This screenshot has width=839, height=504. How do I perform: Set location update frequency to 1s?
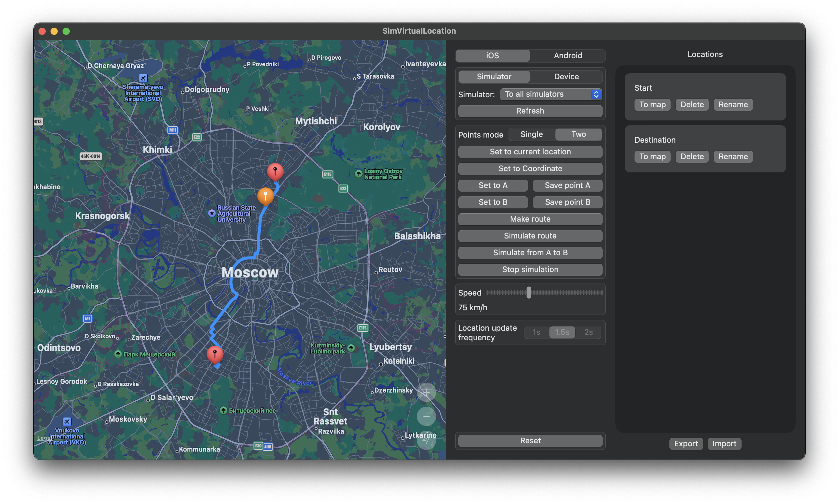point(536,332)
